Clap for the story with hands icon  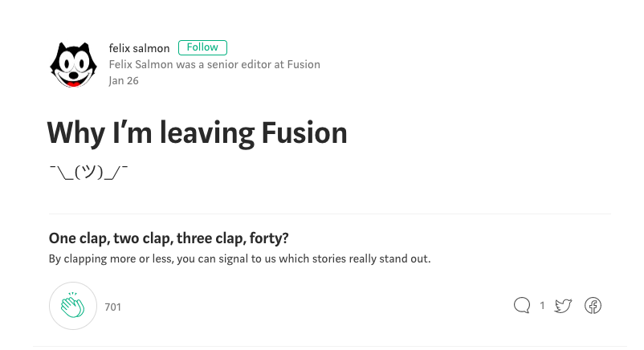73,306
